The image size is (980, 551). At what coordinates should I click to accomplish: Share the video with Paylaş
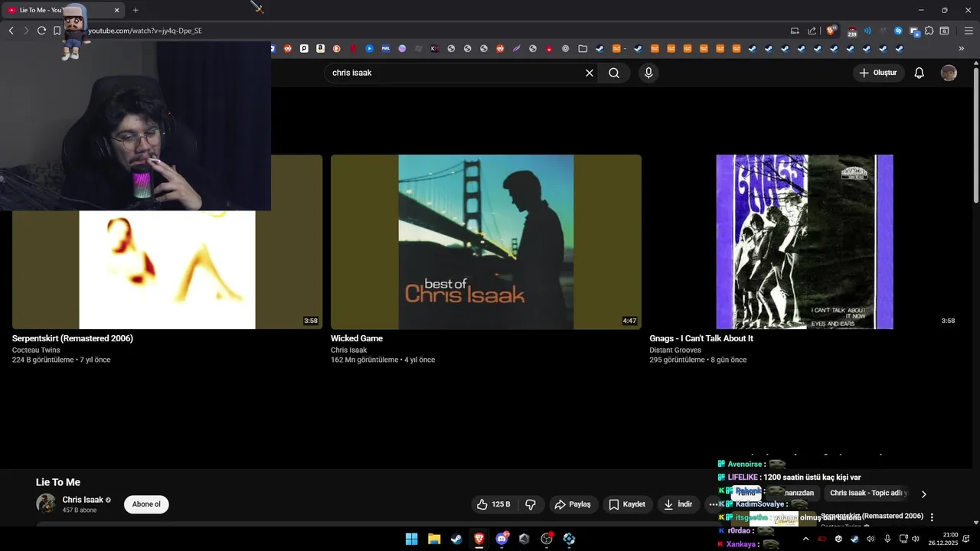point(573,504)
